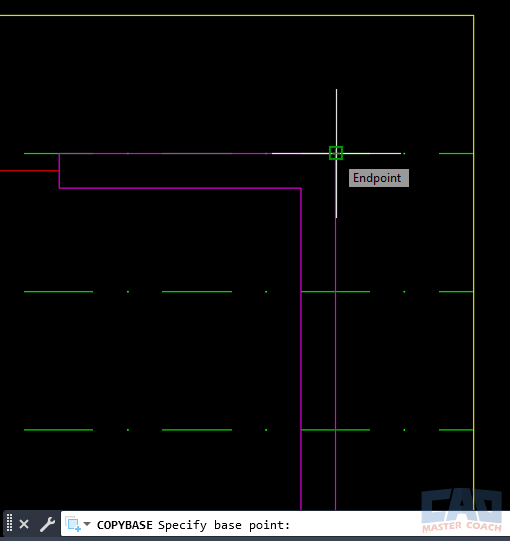Close the command line window
Viewport: 510px width, 541px height.
24,524
